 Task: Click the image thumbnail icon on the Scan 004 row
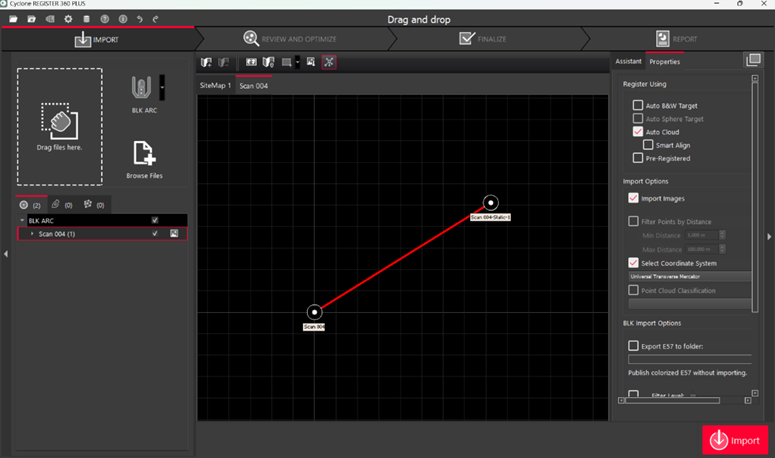(173, 233)
